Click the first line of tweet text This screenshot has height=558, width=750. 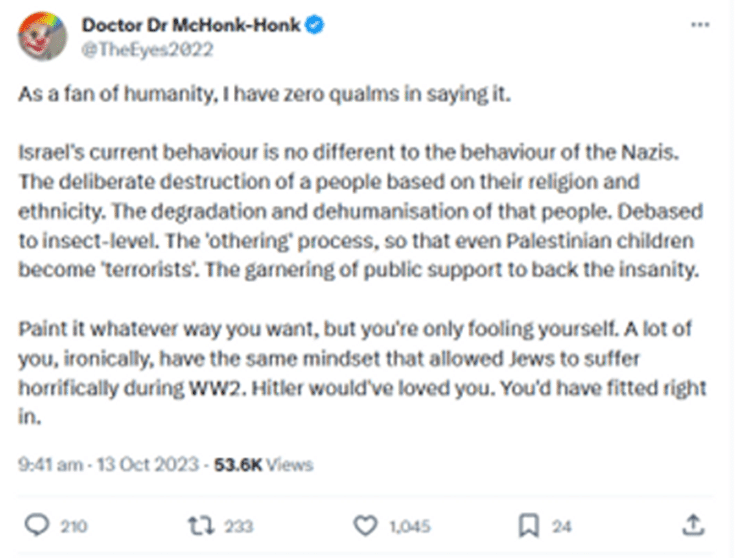click(x=265, y=94)
